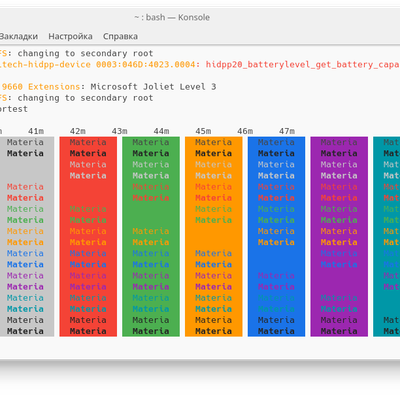Click bold white Materia in the red column

click(88, 176)
